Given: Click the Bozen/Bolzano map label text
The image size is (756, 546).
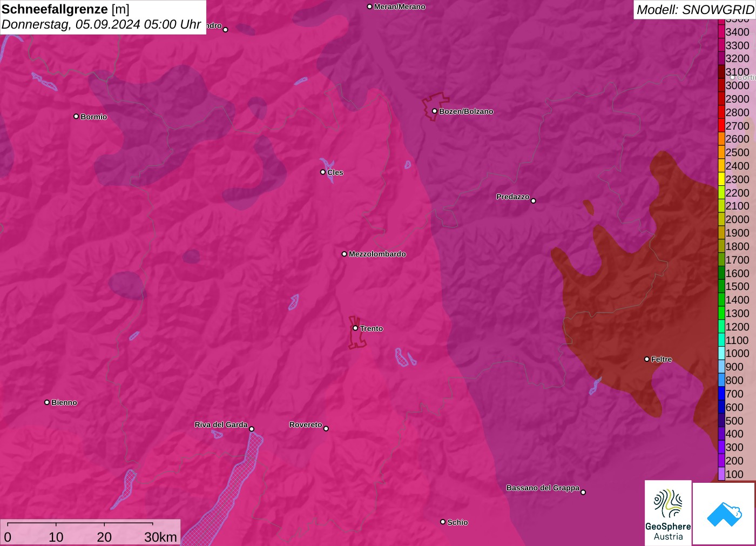Looking at the screenshot, I should [466, 111].
